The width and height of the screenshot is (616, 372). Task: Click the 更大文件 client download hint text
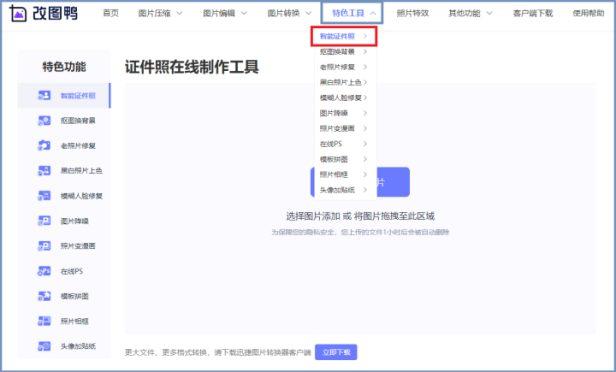(218, 352)
